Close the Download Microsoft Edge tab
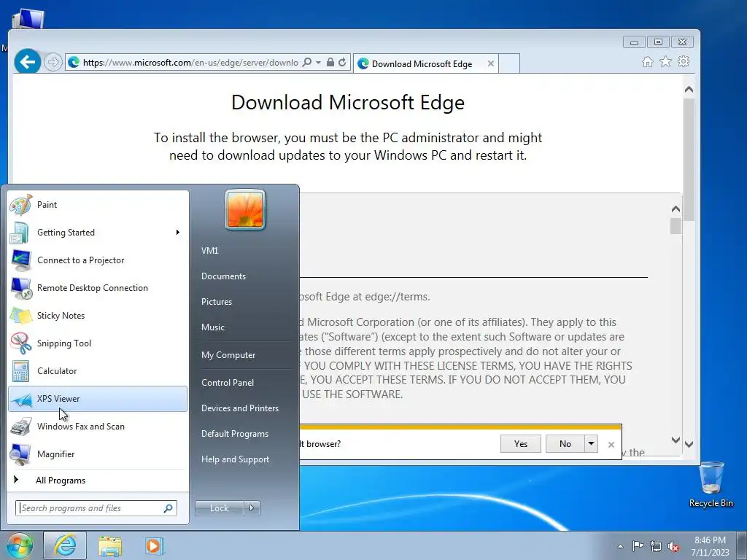 tap(491, 63)
